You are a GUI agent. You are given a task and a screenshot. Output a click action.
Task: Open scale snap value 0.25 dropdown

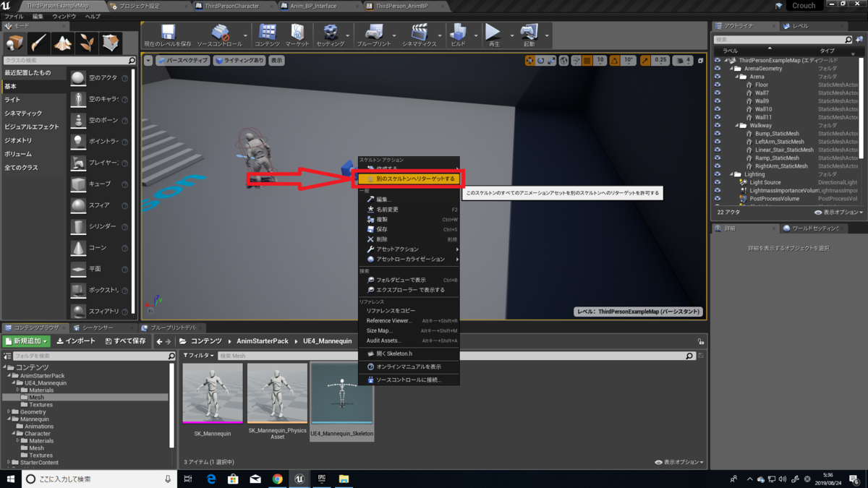coord(660,61)
